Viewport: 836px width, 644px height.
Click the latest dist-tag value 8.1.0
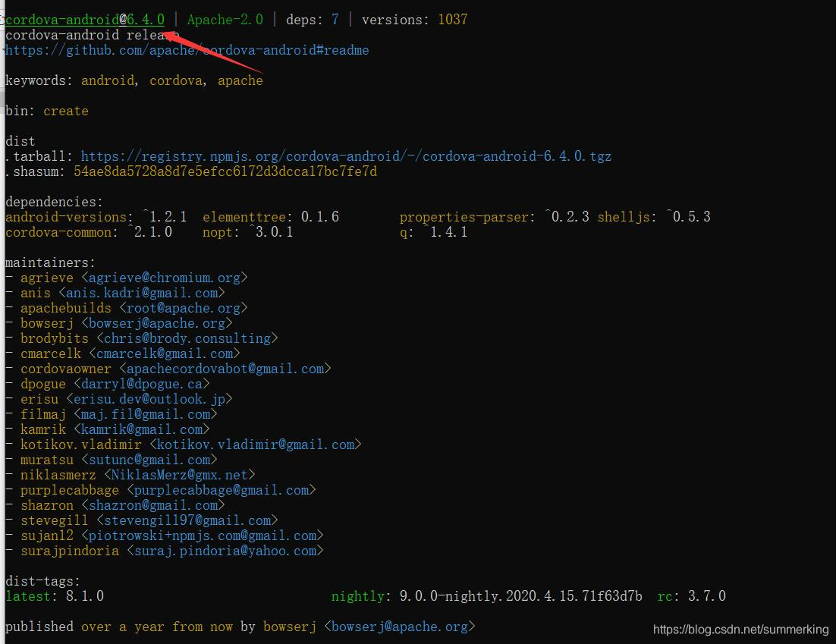(x=85, y=596)
